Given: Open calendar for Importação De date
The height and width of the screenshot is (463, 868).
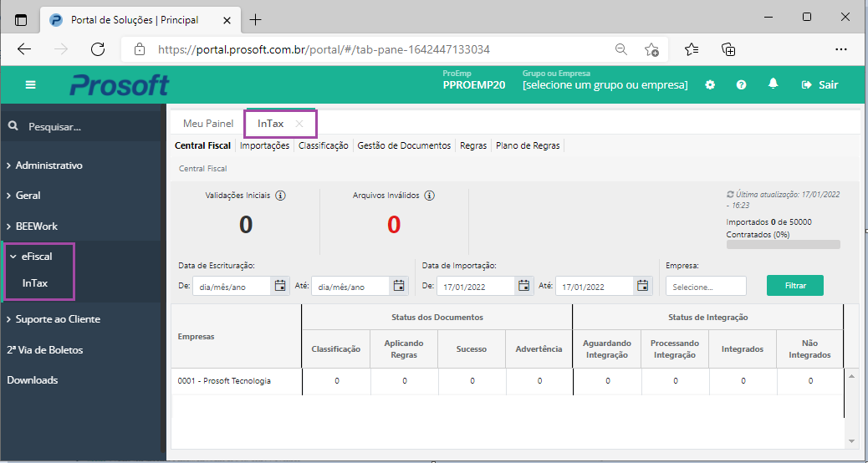Looking at the screenshot, I should tap(523, 286).
